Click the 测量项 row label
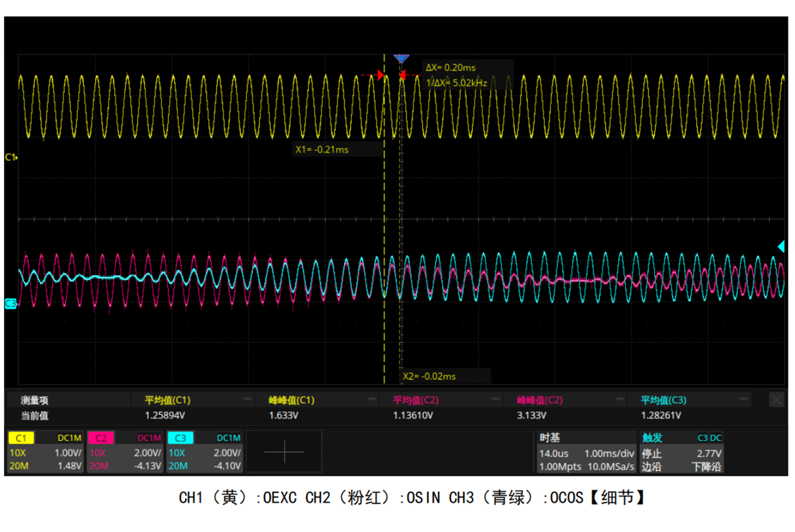795x532 pixels. tap(35, 400)
